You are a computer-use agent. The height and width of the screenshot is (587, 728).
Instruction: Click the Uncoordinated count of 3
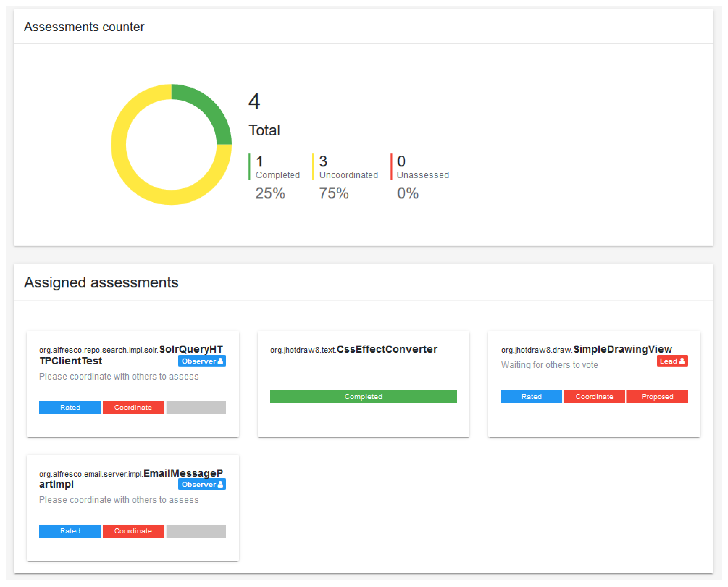click(x=323, y=161)
